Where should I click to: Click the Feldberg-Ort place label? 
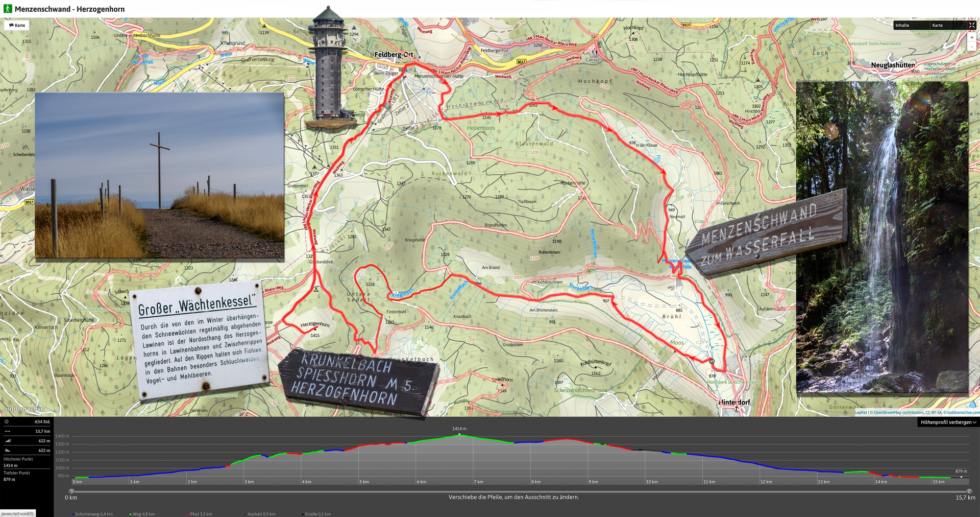[x=394, y=55]
